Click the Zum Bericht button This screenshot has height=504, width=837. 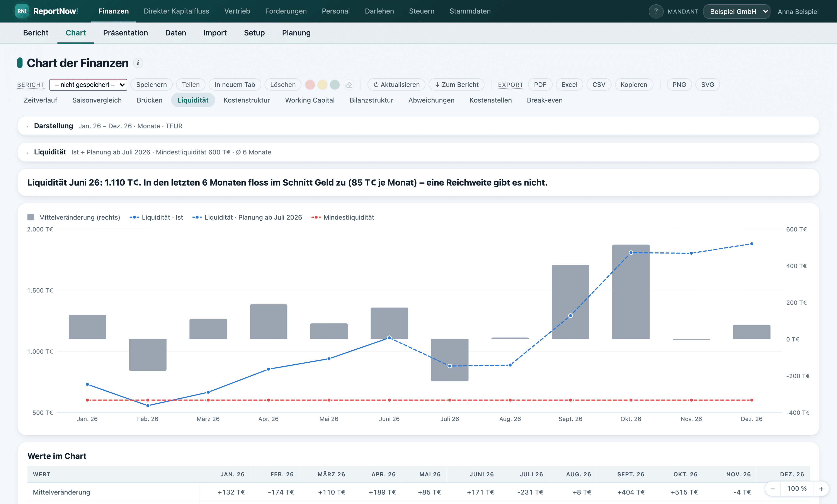457,85
